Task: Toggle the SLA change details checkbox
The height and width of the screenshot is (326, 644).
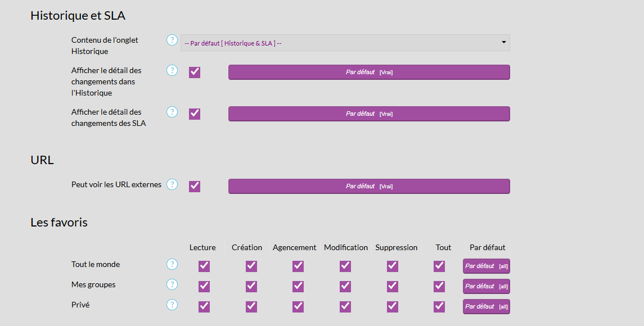Action: (x=195, y=114)
